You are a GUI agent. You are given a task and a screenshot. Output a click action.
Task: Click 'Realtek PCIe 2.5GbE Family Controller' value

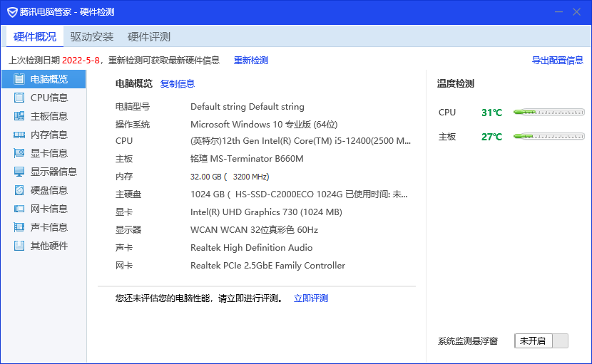[267, 266]
